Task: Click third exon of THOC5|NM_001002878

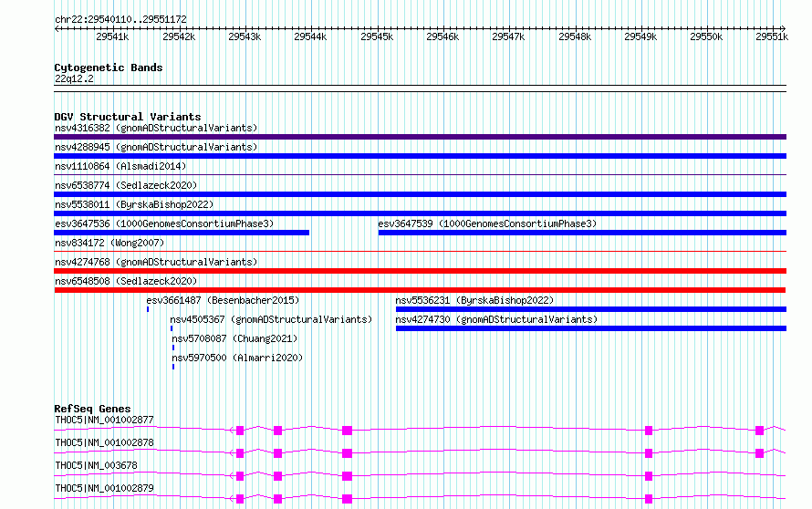Action: click(347, 453)
